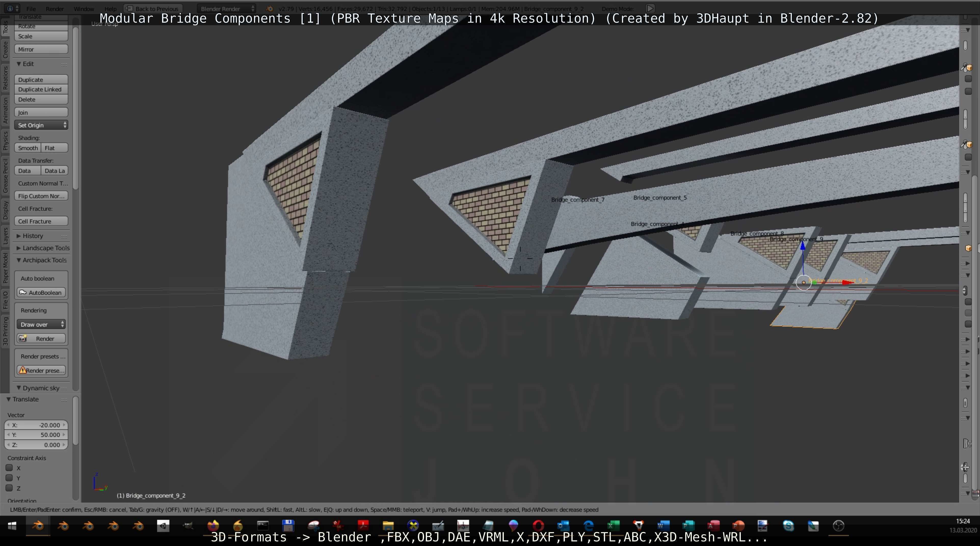Click the Y vector value field 50.000

pos(36,435)
